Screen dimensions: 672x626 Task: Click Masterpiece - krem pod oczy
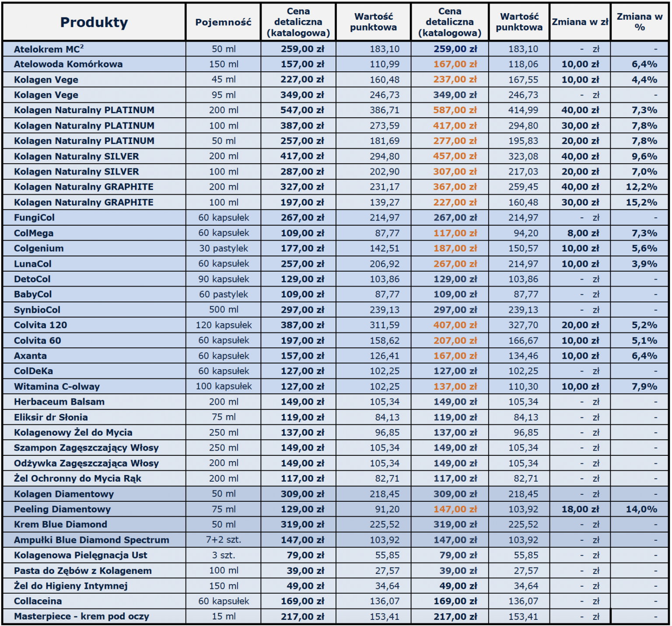pos(81,617)
